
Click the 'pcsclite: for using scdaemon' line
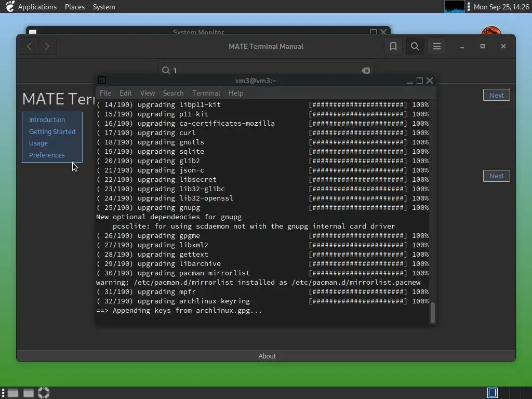pos(254,227)
